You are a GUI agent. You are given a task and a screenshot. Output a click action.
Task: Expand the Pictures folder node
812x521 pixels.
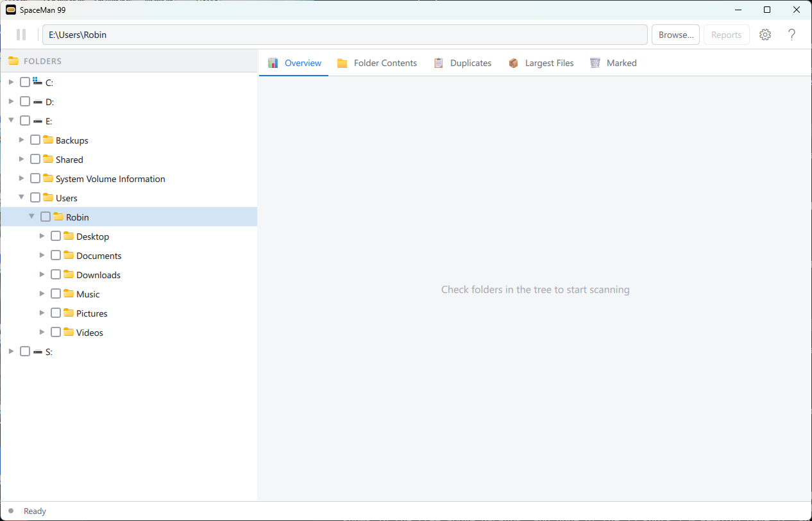click(42, 313)
